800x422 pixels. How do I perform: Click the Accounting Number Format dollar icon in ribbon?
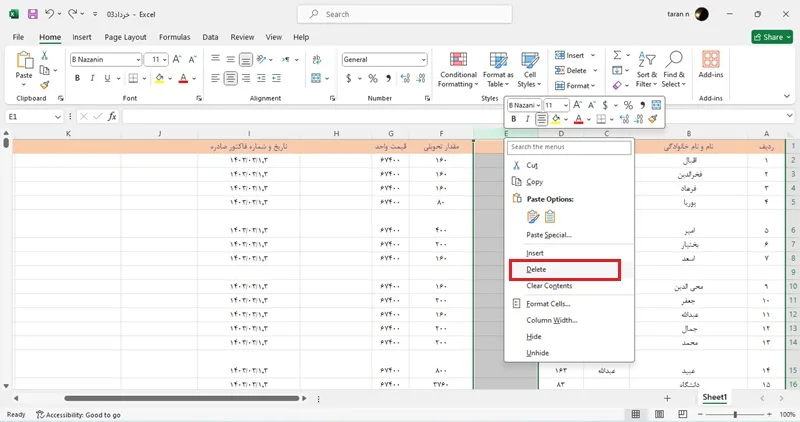(348, 78)
